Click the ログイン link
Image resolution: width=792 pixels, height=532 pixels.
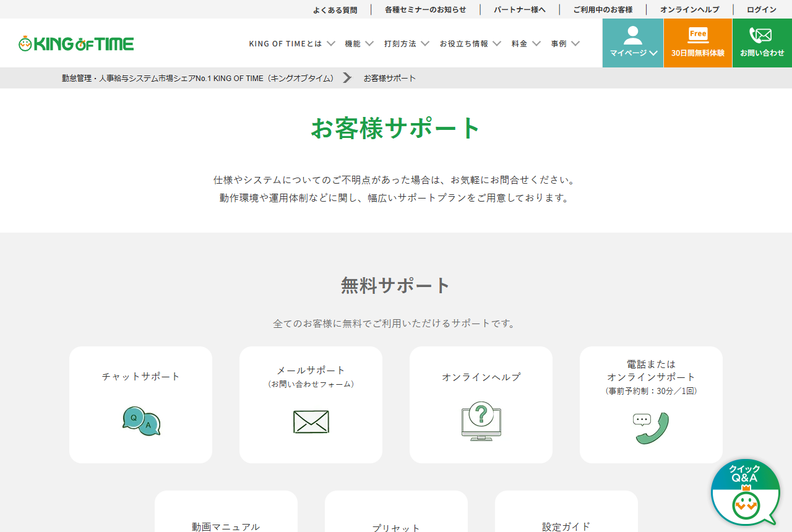pos(762,10)
